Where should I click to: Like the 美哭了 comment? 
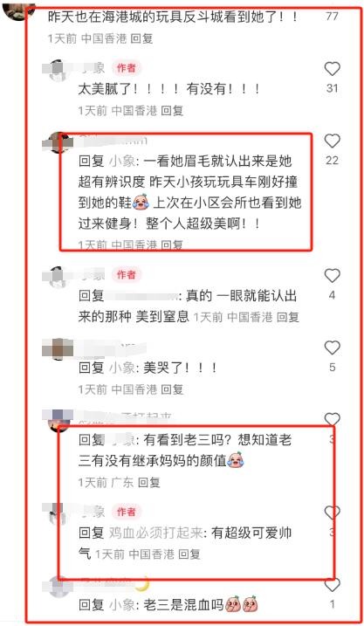(332, 348)
